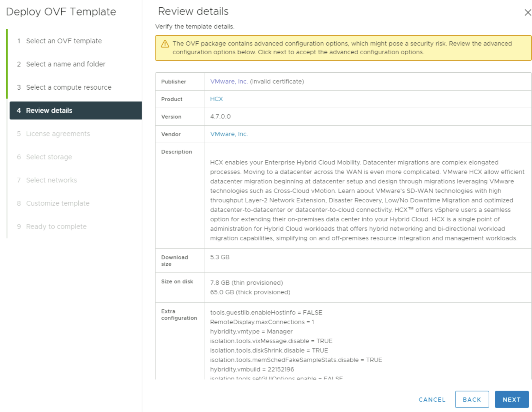Viewport: 532px width, 412px height.
Task: Open the HCX product link
Action: tap(217, 99)
